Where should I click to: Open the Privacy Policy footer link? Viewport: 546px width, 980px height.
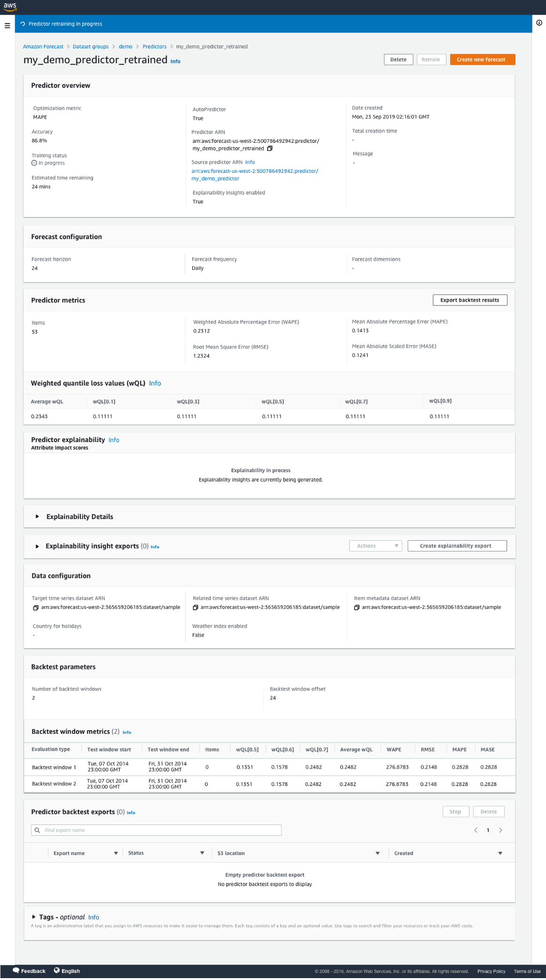pos(492,972)
